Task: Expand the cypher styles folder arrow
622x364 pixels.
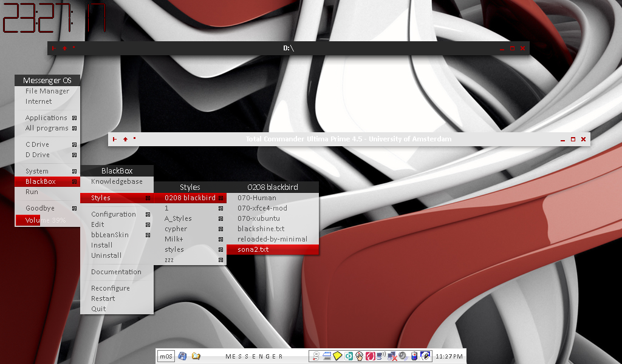Action: coord(220,229)
